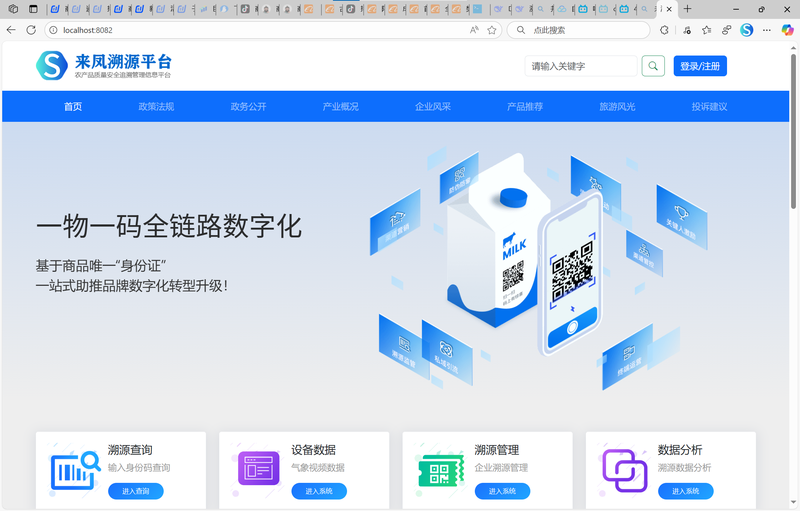Open the 产业概况 navigation item
The image size is (800, 511).
click(340, 107)
